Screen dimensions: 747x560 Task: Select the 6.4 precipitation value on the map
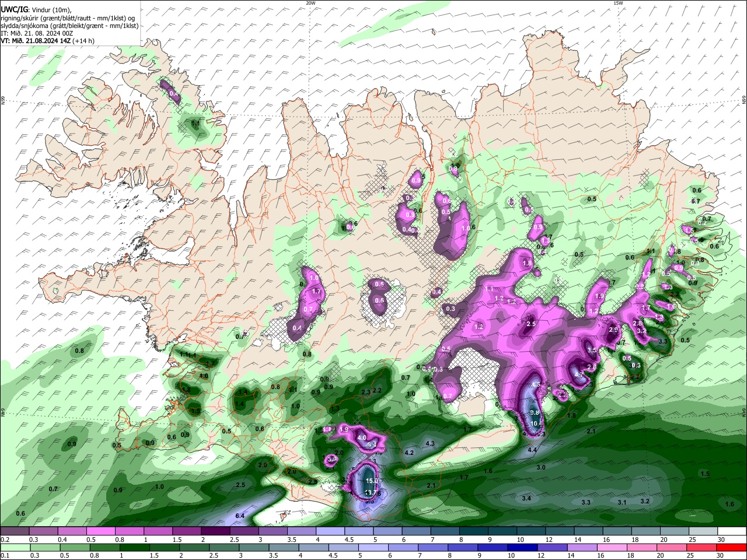(239, 516)
